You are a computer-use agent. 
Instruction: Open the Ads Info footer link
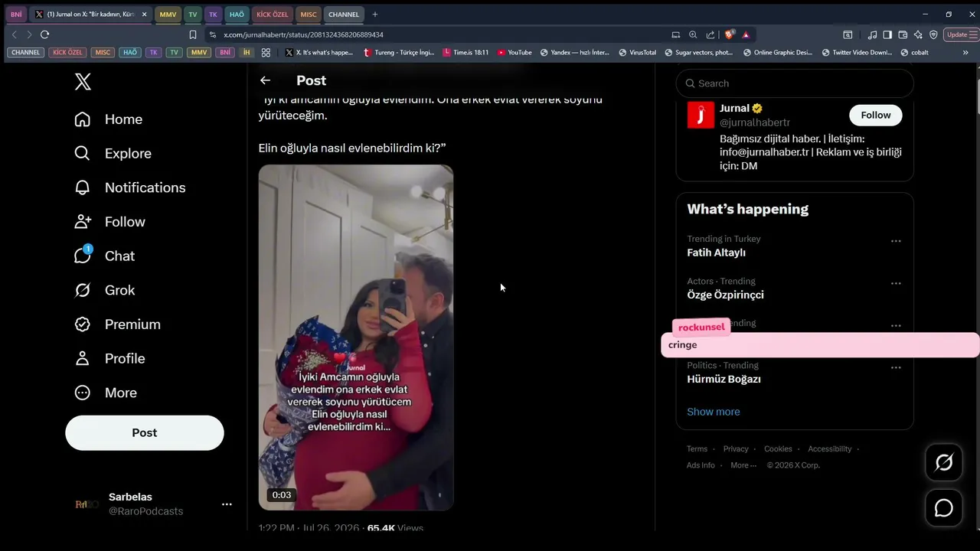[701, 465]
